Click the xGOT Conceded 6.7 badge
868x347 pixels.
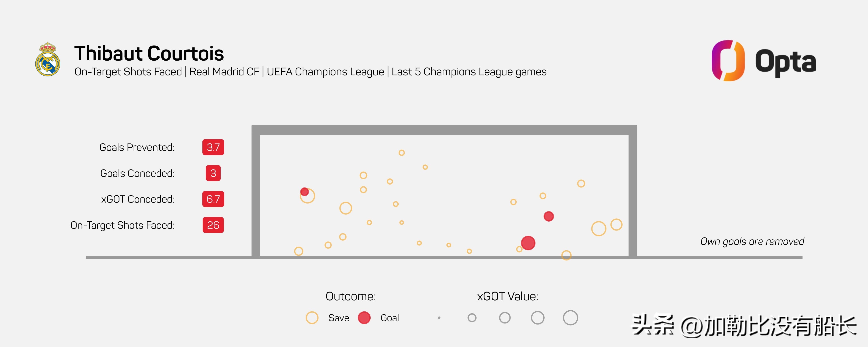[x=213, y=199]
